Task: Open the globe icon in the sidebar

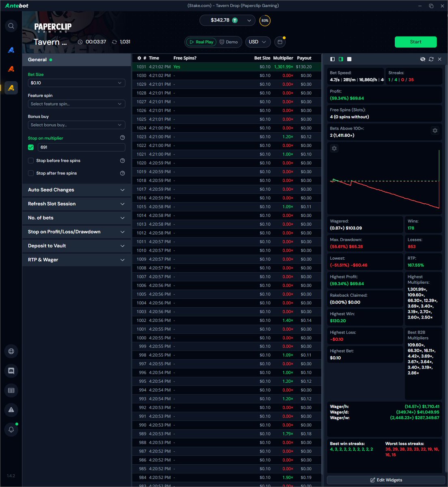Action: point(11,351)
